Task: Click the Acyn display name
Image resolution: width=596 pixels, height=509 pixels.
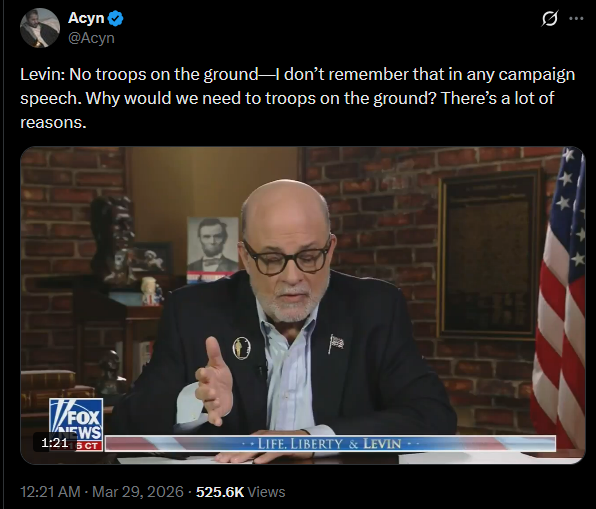Action: (86, 18)
